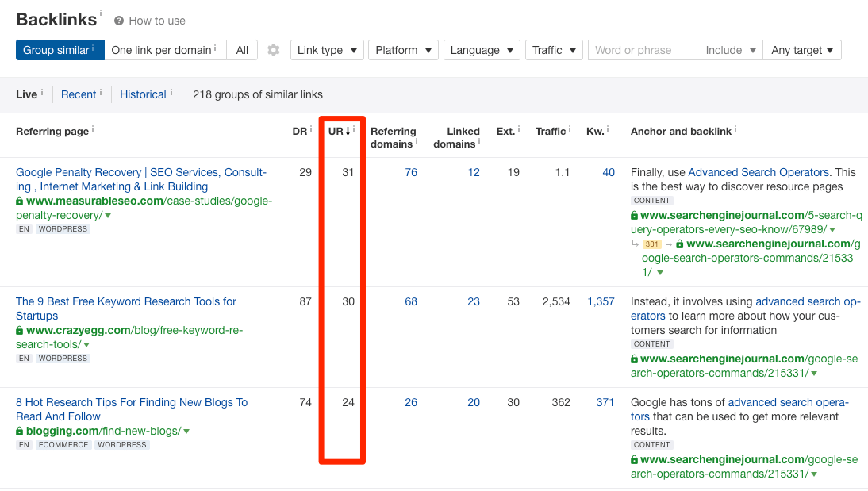Click the How to use help icon
Screen dimensions: 868x491
(120, 21)
